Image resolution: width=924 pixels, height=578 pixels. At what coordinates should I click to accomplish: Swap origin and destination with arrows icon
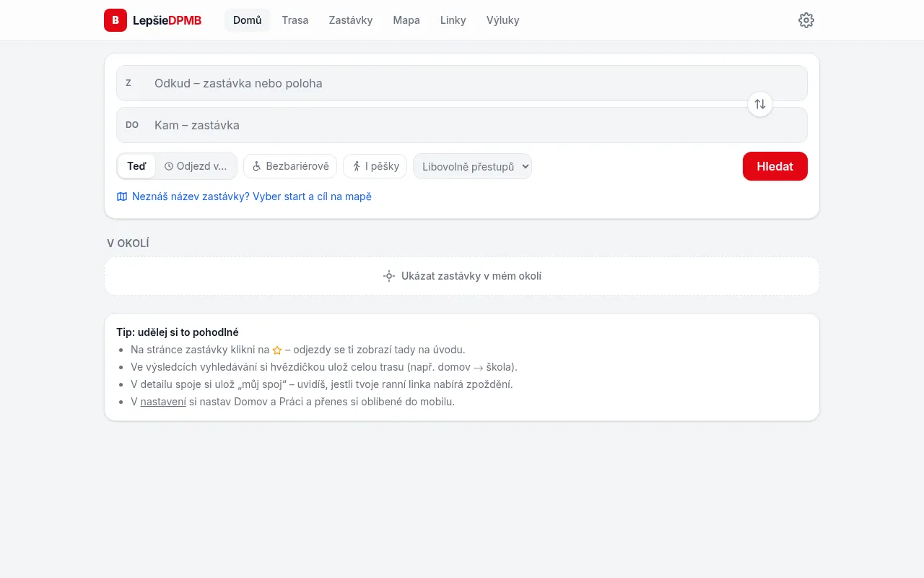760,104
